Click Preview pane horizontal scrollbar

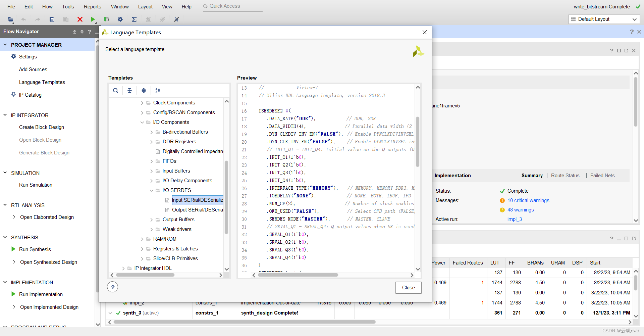(298, 275)
